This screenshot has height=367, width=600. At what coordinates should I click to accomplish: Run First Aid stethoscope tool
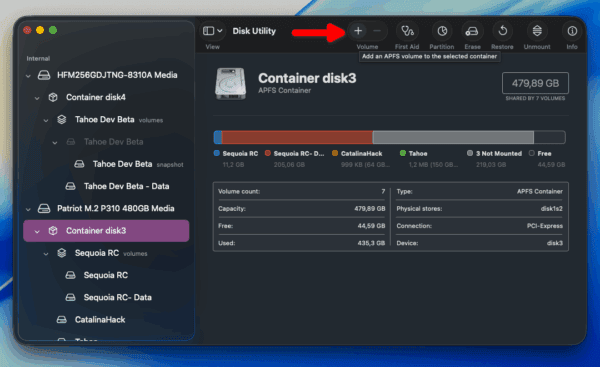click(407, 31)
